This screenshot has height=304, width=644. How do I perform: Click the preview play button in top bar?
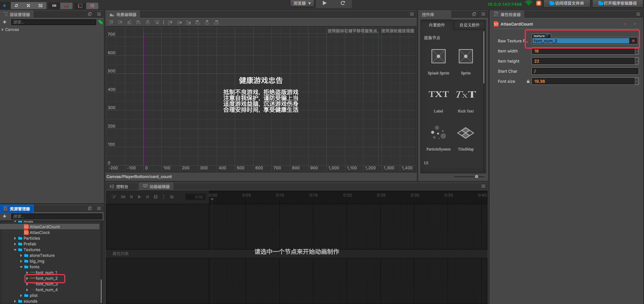click(x=325, y=3)
